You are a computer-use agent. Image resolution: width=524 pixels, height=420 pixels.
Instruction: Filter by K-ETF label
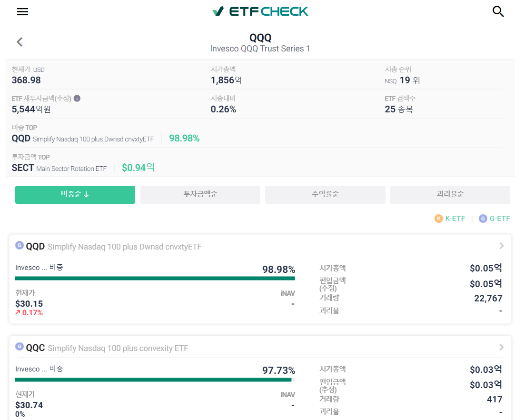455,219
